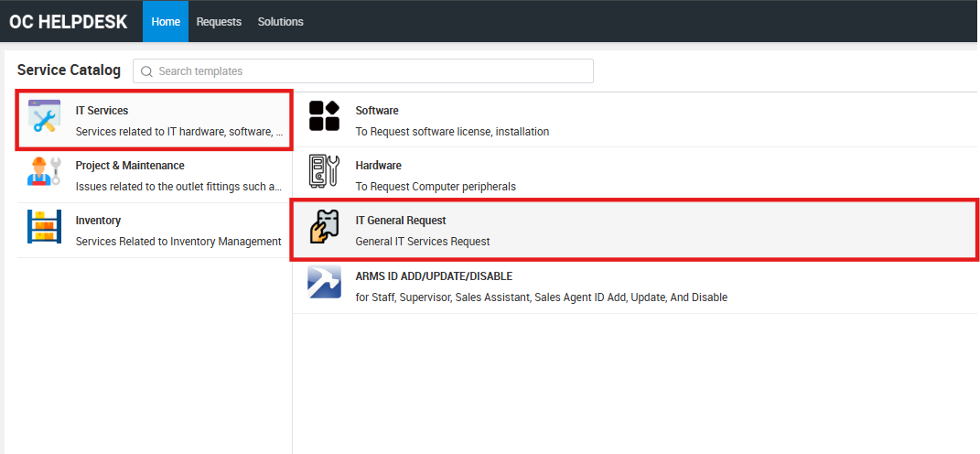
Task: Open the ARMS ID ADD/UPDATE/DISABLE title
Action: tap(434, 276)
